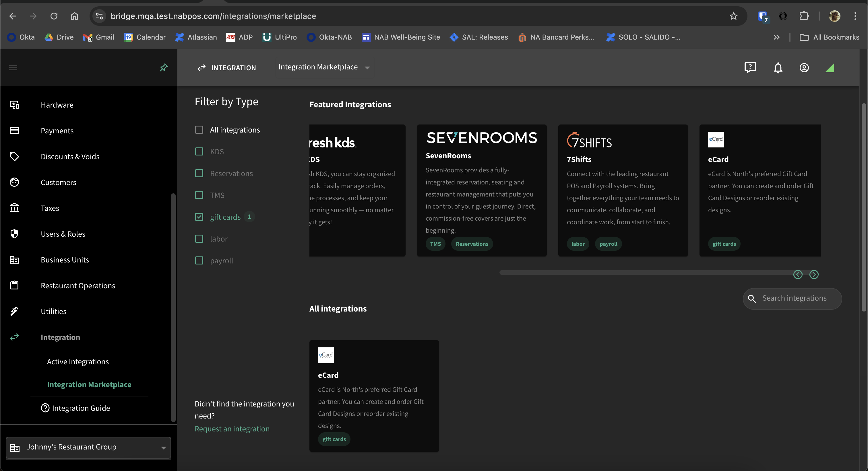Screen dimensions: 868x471
Task: Click the next carousel arrow
Action: (x=814, y=275)
